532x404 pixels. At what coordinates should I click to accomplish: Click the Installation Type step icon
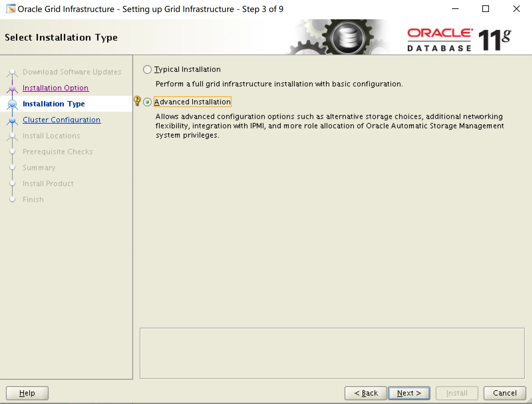(12, 104)
